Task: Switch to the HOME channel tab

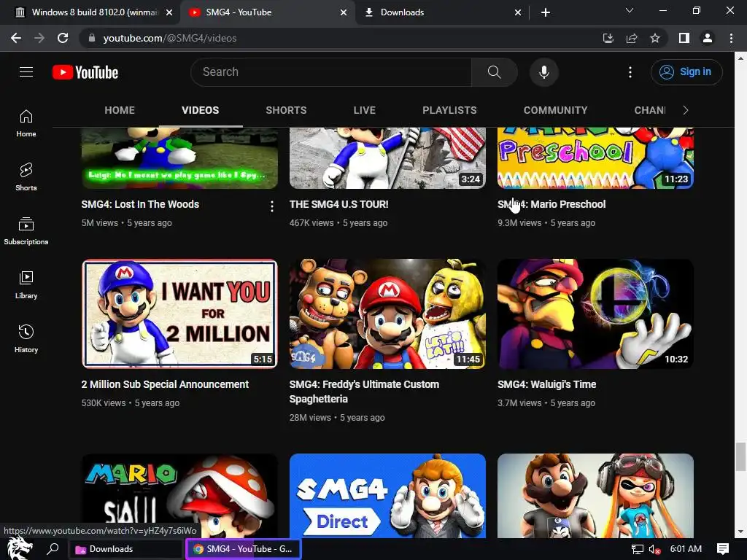Action: tap(120, 110)
